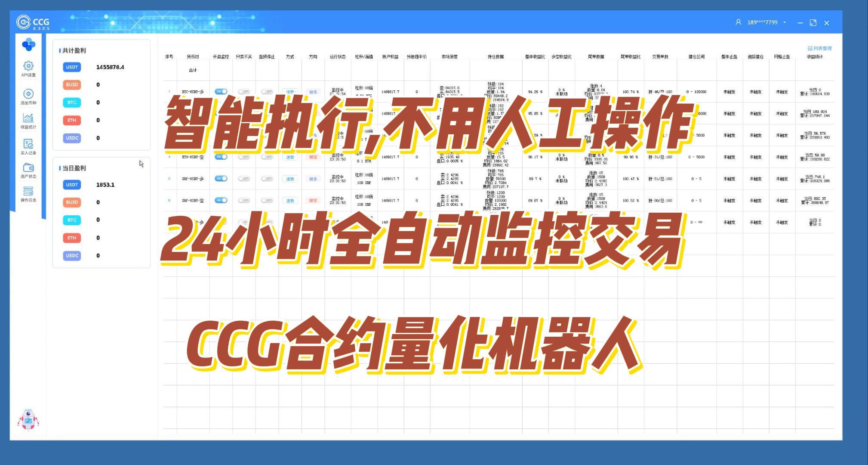The image size is (868, 465).
Task: Click 94.26 % overall return cell
Action: (x=535, y=92)
